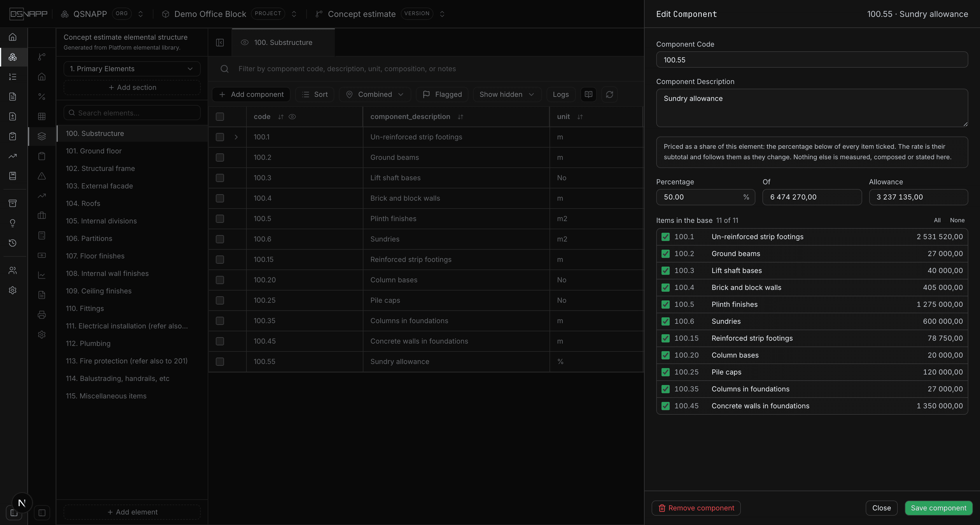Click the settings gear in the outer sidebar
980x525 pixels.
tap(13, 290)
